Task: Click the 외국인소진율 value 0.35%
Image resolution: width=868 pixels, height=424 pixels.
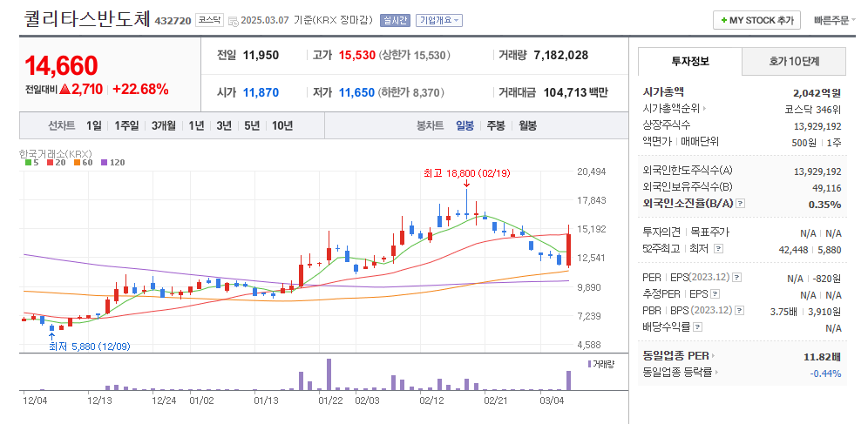Action: pyautogui.click(x=824, y=204)
